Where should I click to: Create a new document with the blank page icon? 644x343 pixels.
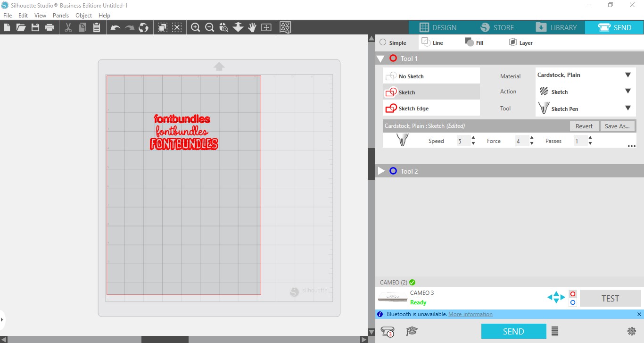pos(7,27)
